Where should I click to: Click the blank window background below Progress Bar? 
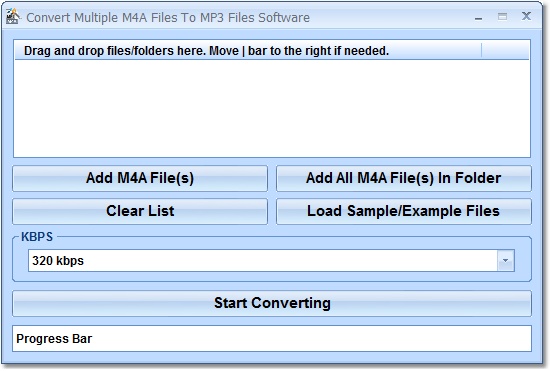[272, 358]
